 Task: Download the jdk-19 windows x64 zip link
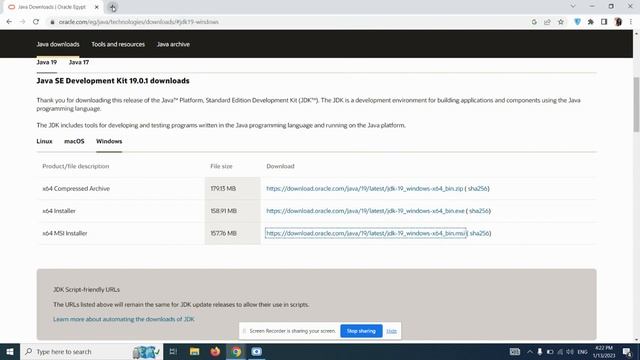coord(364,189)
